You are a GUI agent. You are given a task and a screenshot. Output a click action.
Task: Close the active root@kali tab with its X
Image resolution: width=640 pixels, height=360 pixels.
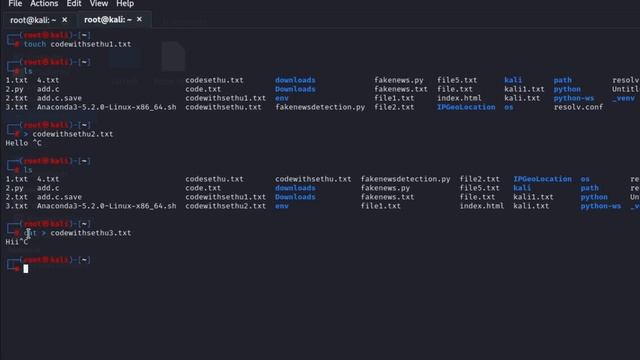coord(139,19)
